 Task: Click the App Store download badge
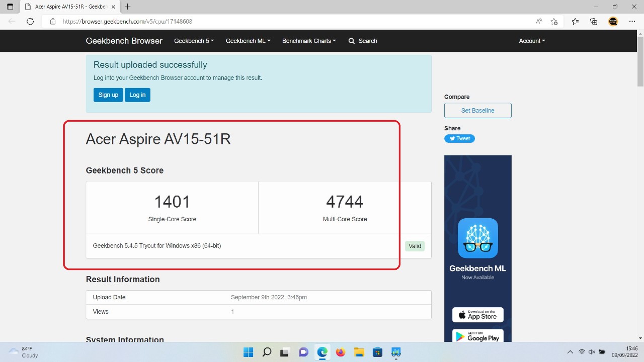pyautogui.click(x=478, y=315)
